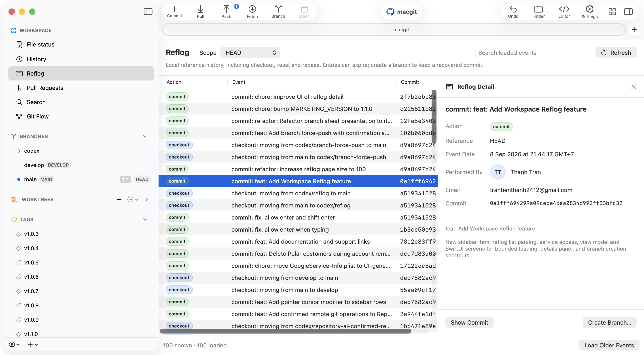
Task: Select tag v1.0.3
Action: coord(81,234)
